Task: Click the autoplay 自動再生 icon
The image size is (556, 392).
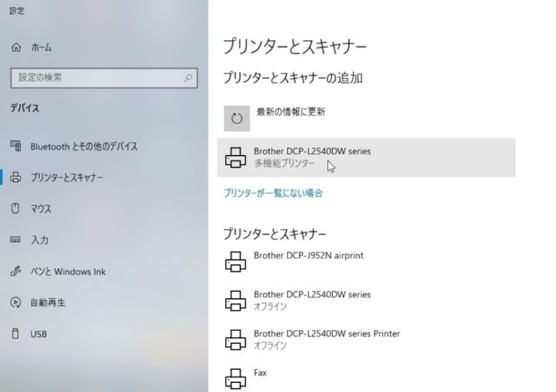Action: coord(16,303)
